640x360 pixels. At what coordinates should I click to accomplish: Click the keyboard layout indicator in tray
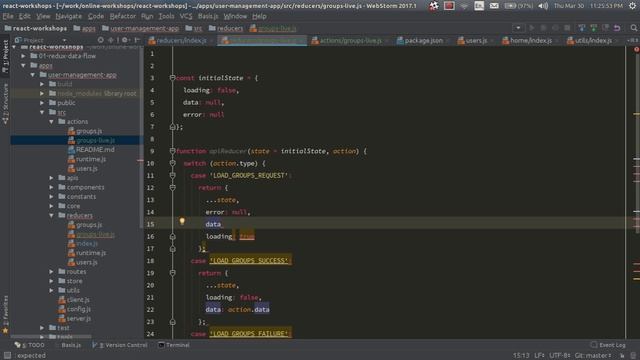click(x=479, y=6)
